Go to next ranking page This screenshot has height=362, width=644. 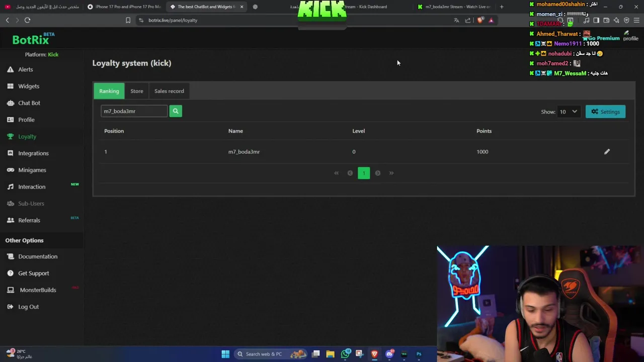(378, 173)
